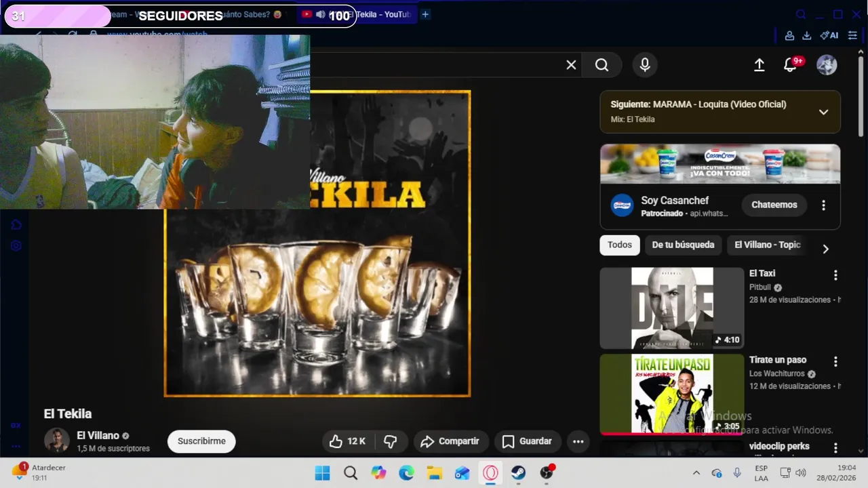Open the YouTube account avatar menu
The image size is (868, 488).
pos(827,64)
